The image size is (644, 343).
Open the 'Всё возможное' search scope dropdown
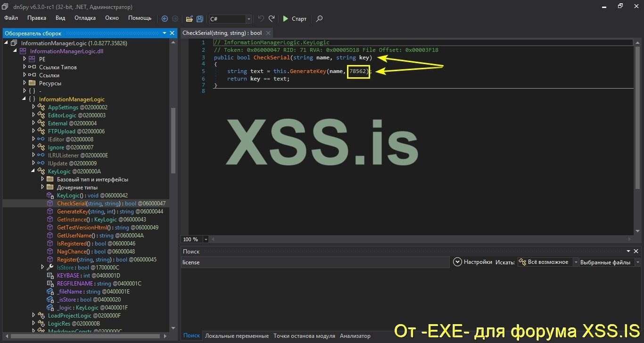click(x=576, y=262)
